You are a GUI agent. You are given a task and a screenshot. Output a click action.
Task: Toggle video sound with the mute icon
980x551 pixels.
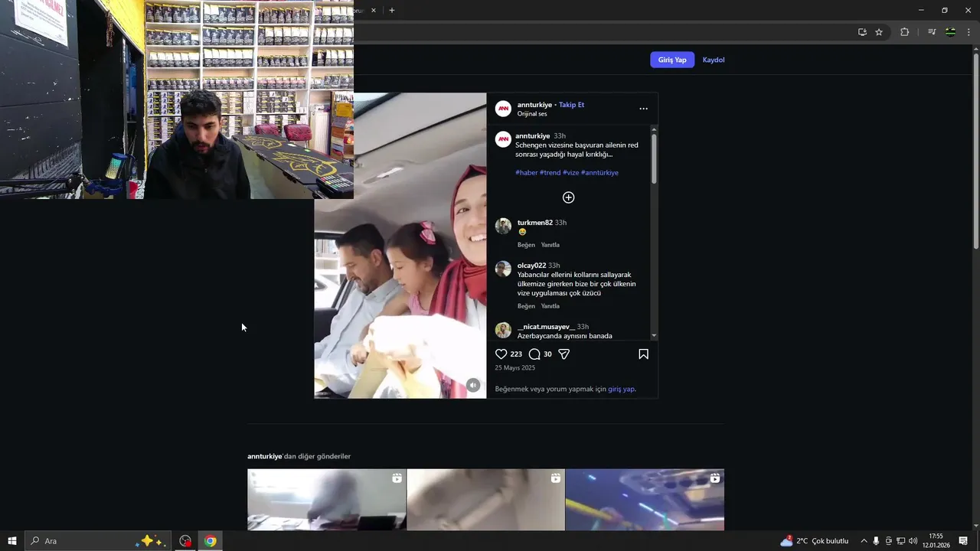[473, 385]
